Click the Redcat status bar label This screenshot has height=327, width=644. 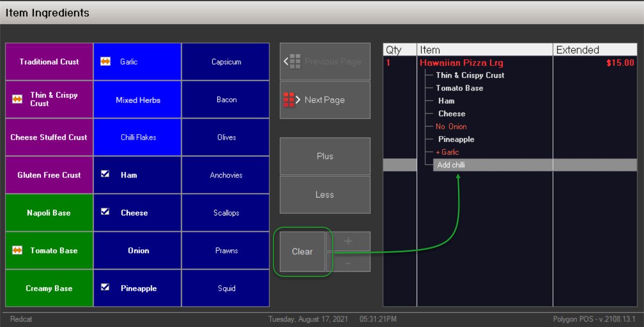click(x=20, y=319)
